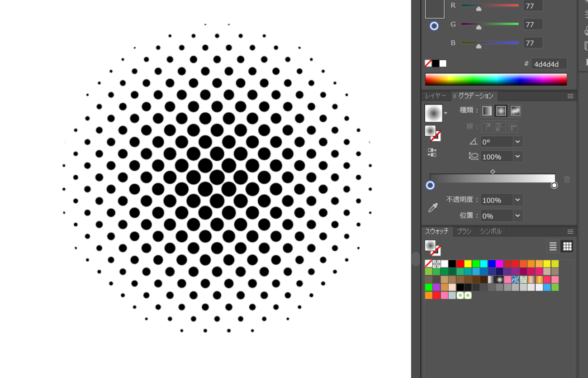Viewport: 588px width, 378px height.
Task: Click the opacity 100% input field
Action: click(497, 200)
